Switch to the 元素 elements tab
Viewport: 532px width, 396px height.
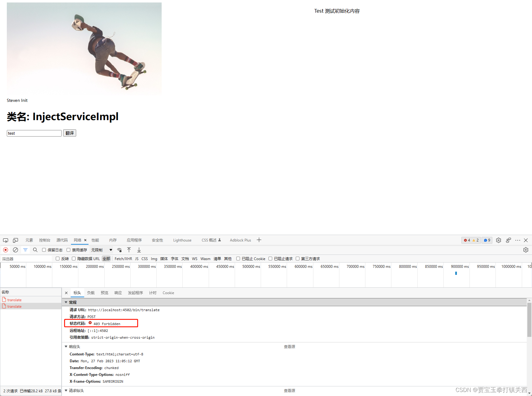coord(29,240)
